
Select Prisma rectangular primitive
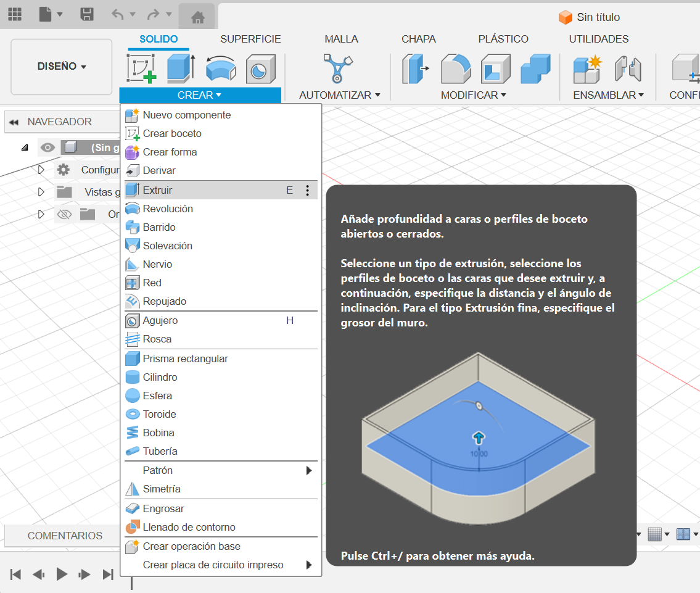(221, 359)
